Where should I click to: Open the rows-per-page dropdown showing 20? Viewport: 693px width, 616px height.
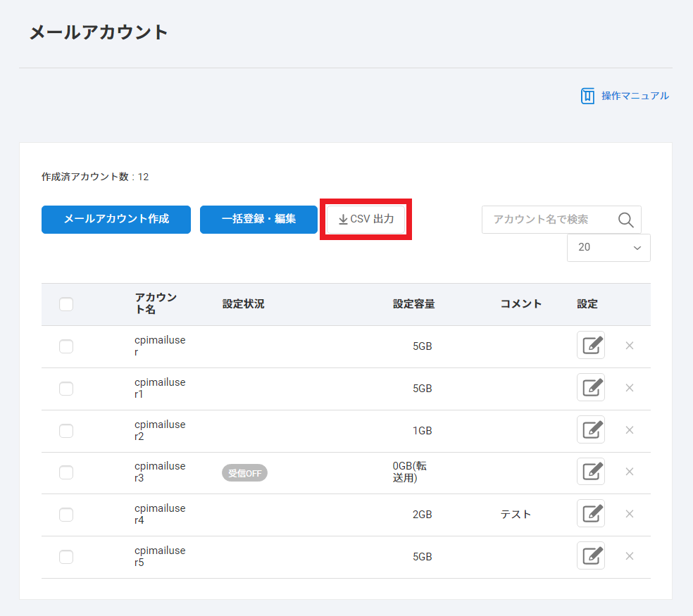(x=608, y=248)
